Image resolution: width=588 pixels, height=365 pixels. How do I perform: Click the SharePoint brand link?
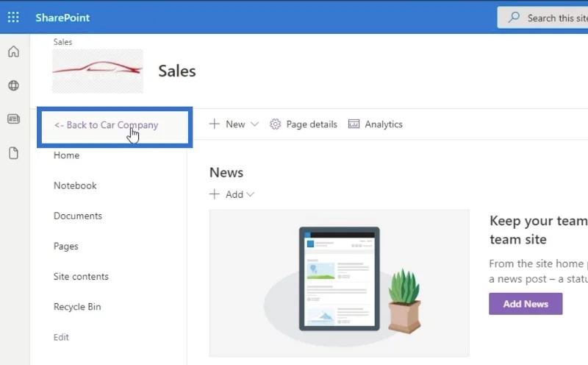click(62, 18)
